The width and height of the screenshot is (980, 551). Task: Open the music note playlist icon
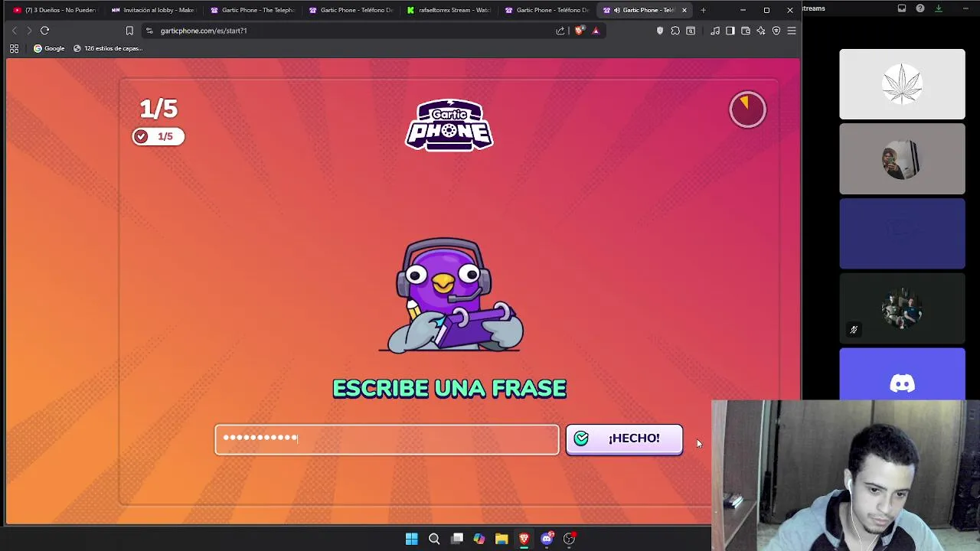715,31
